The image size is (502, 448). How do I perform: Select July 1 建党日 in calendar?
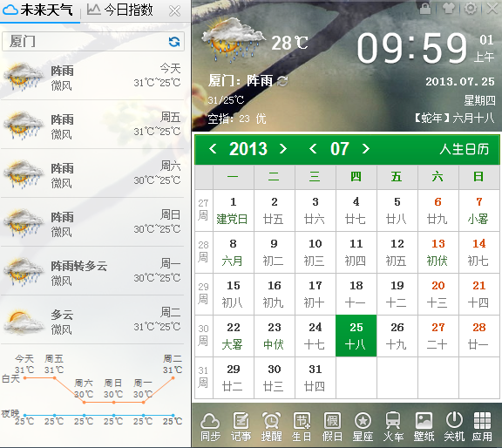point(234,210)
